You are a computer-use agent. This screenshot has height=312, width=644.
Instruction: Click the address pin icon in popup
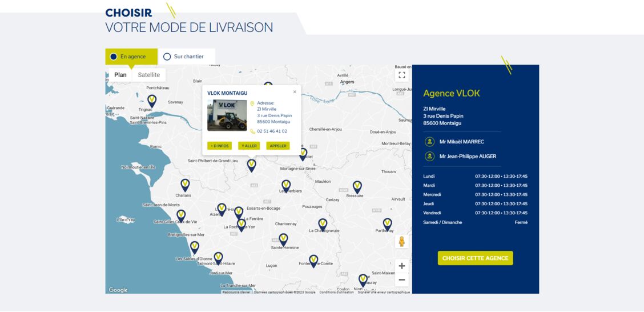[x=252, y=103]
